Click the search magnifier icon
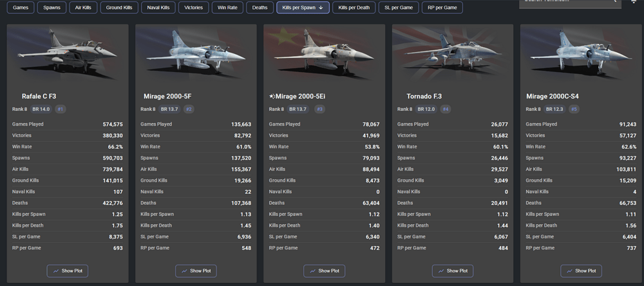The width and height of the screenshot is (644, 286). (615, 2)
